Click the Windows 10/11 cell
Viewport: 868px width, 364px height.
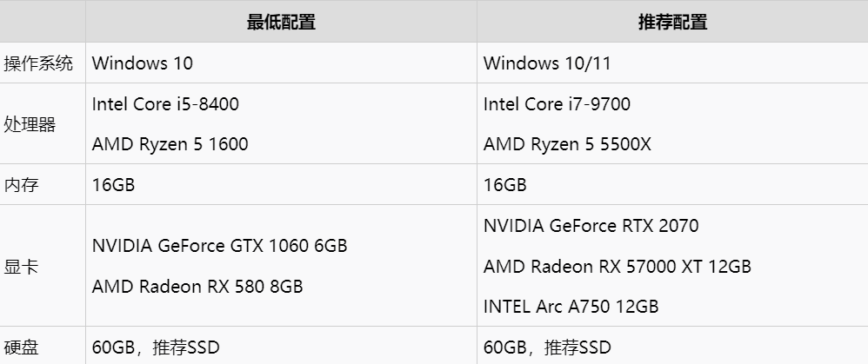tap(672, 63)
